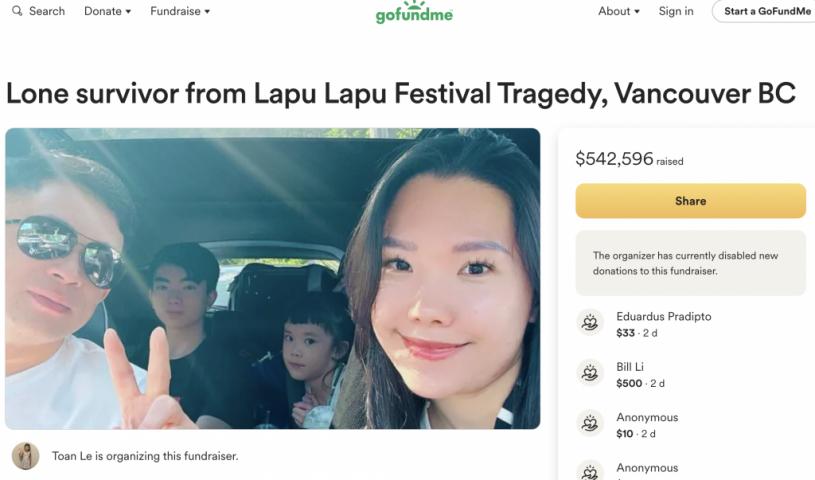
Task: Click the bottom Anonymous donor icon
Action: click(x=591, y=471)
